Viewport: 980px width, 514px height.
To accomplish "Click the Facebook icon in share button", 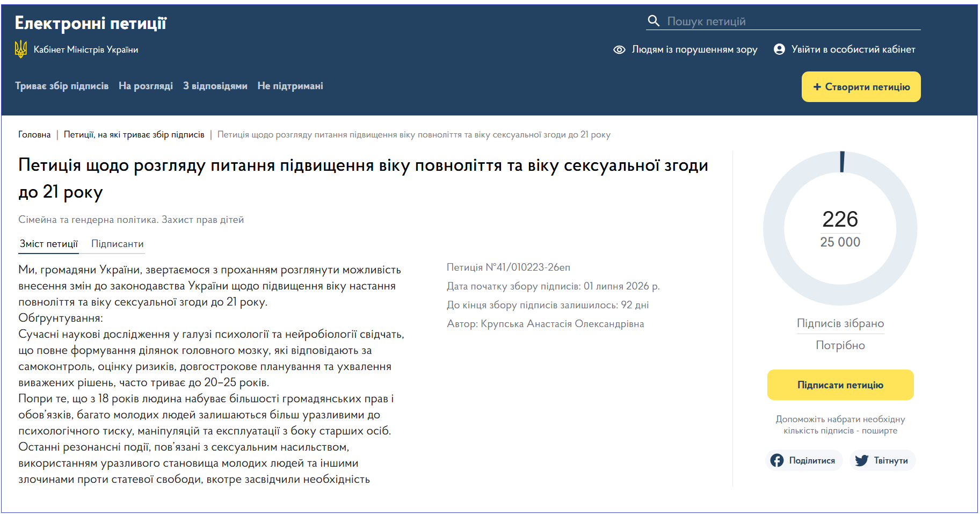I will pos(777,460).
